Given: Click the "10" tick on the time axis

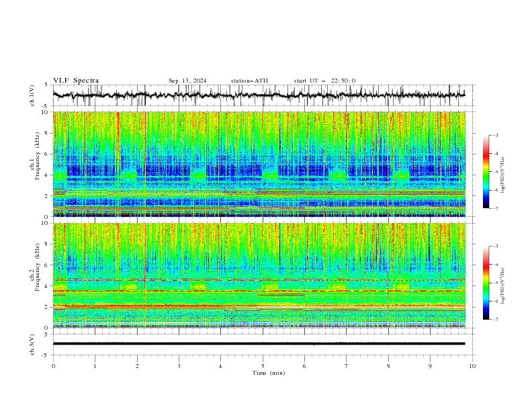Looking at the screenshot, I should (x=472, y=366).
